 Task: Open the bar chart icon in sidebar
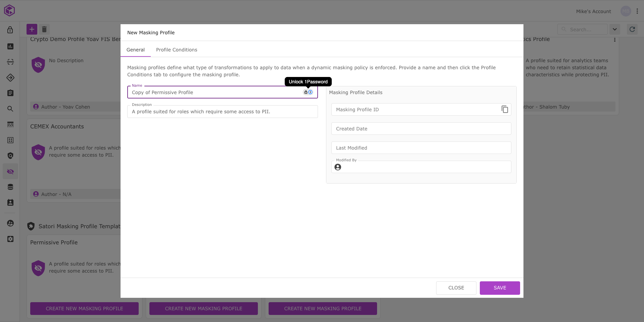click(x=10, y=46)
